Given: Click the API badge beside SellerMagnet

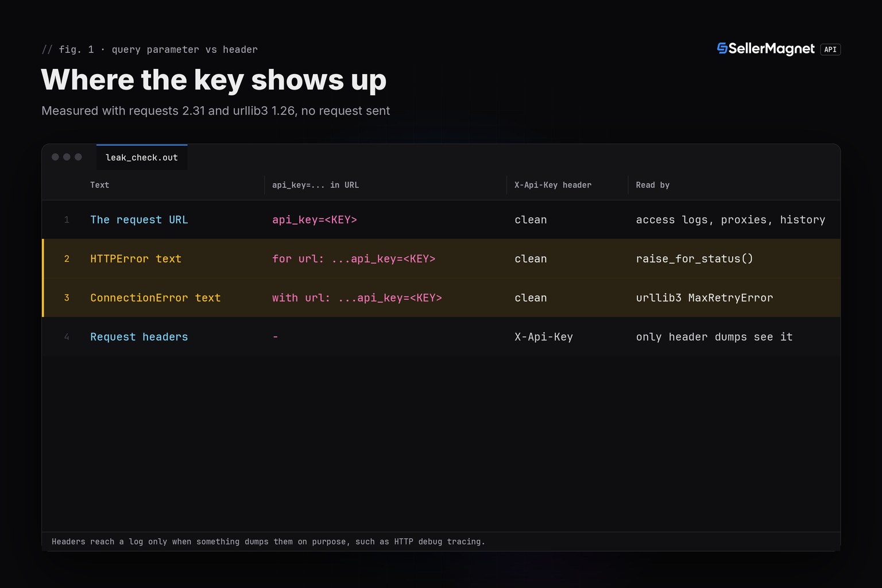Looking at the screenshot, I should (830, 49).
